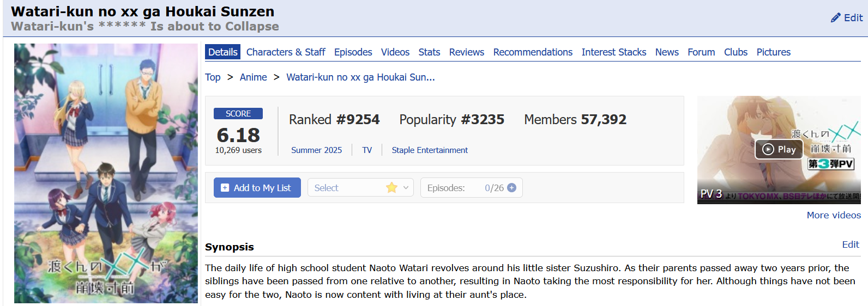Viewport: 868px width, 306px height.
Task: Click the More videos link
Action: tap(834, 215)
